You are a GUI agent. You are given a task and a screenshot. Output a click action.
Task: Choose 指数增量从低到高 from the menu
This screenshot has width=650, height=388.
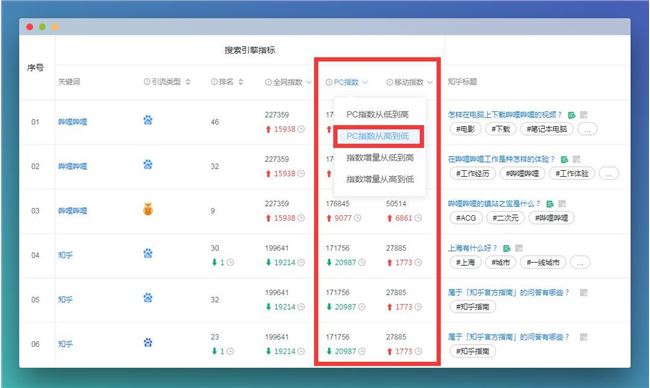380,158
